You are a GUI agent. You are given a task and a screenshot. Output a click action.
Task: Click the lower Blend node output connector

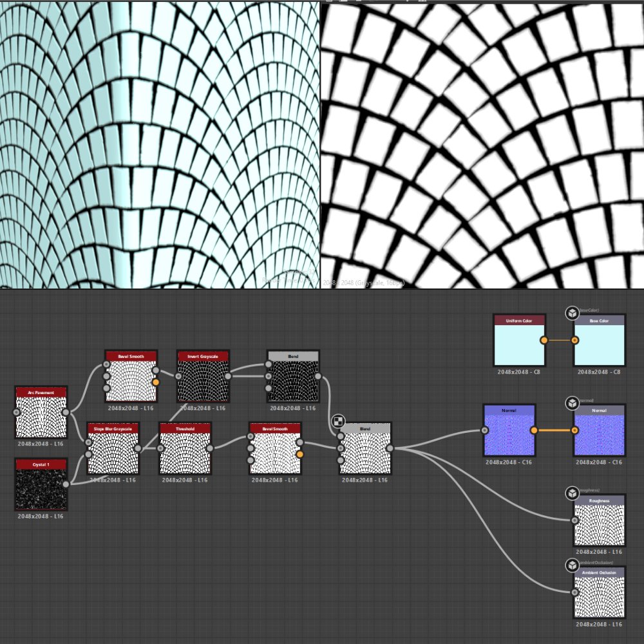tap(390, 448)
